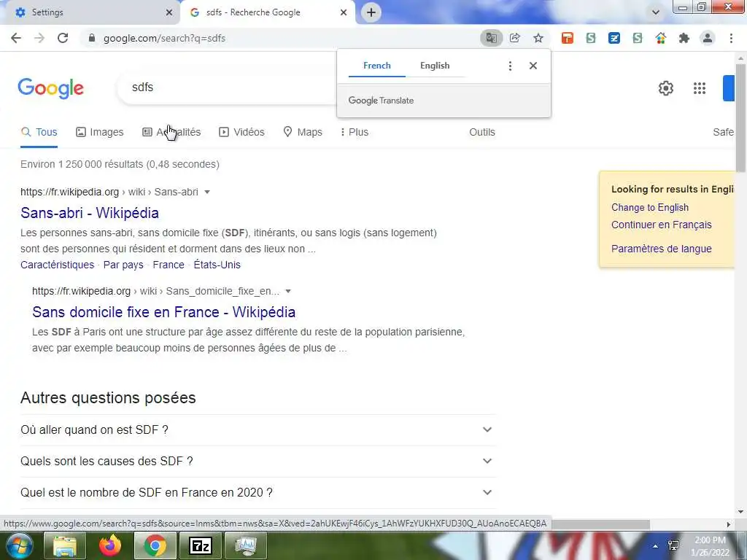The image size is (747, 560).
Task: Open the Extensions puzzle menu
Action: (684, 38)
